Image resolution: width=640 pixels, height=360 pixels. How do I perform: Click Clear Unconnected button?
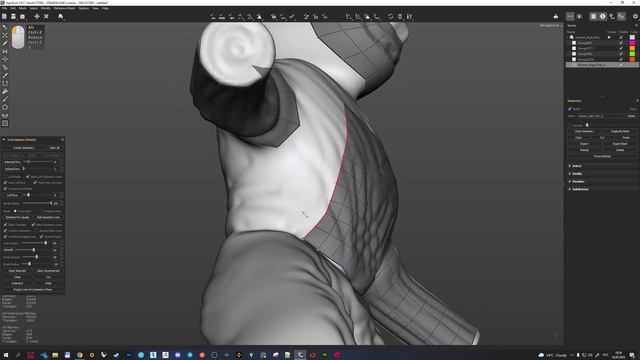(x=48, y=271)
